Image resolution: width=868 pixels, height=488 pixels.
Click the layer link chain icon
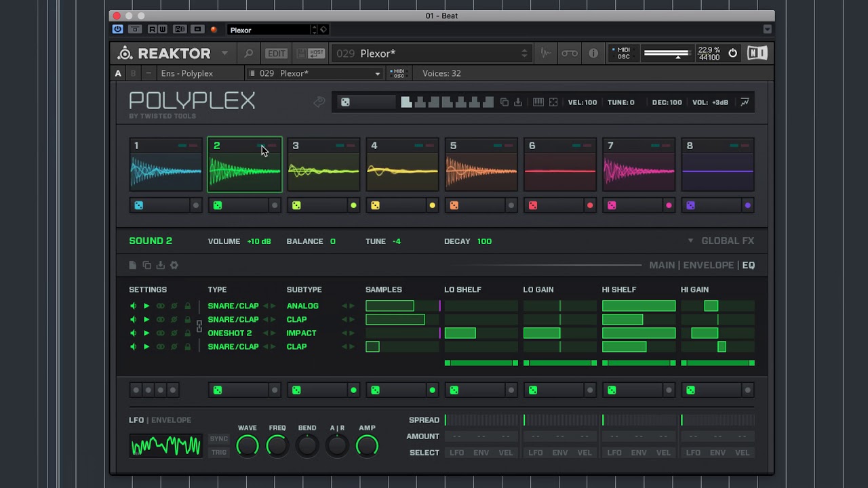coord(199,326)
